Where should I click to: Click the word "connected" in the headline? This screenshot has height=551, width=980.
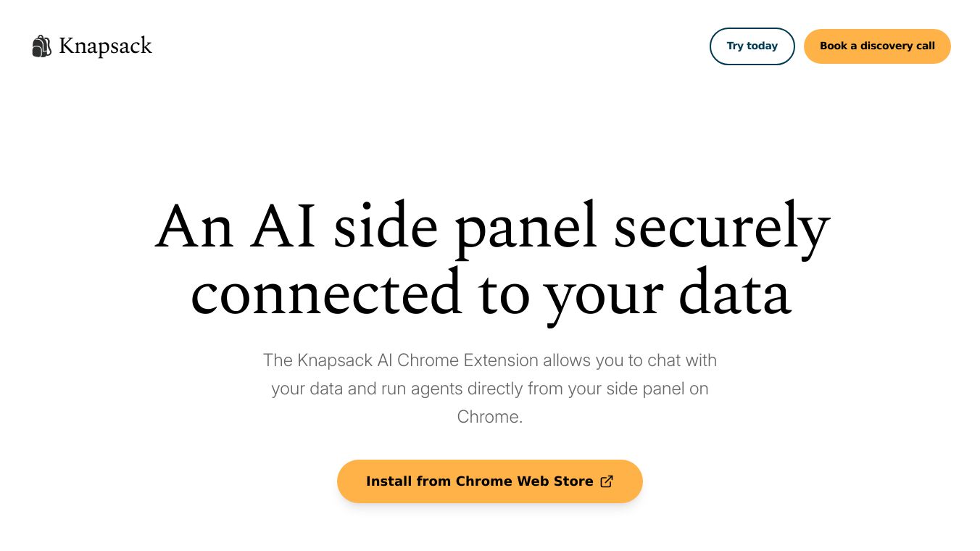(x=326, y=294)
